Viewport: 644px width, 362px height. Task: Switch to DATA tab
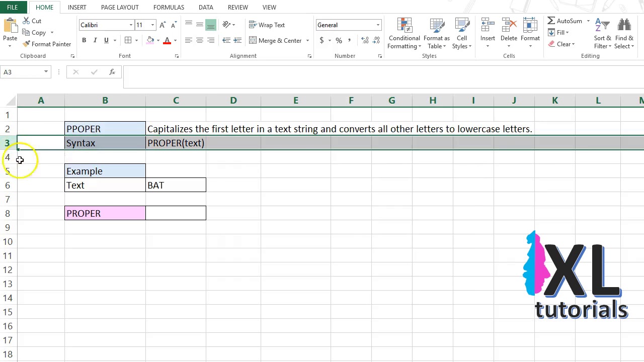tap(206, 8)
